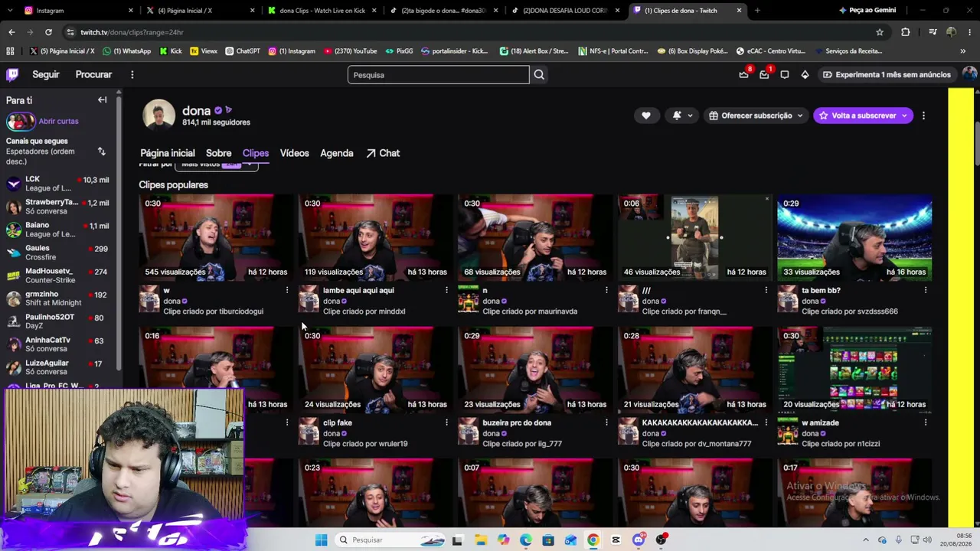Open OBS Studio from the taskbar
980x551 pixels.
pyautogui.click(x=661, y=540)
